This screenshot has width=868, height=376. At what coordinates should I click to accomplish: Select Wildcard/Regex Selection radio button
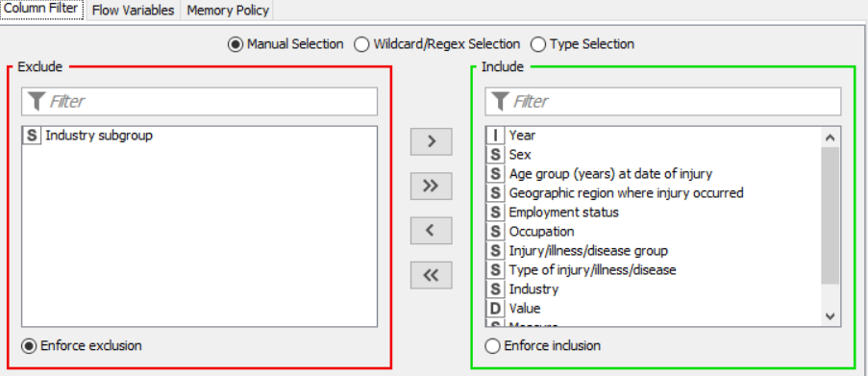click(x=361, y=44)
